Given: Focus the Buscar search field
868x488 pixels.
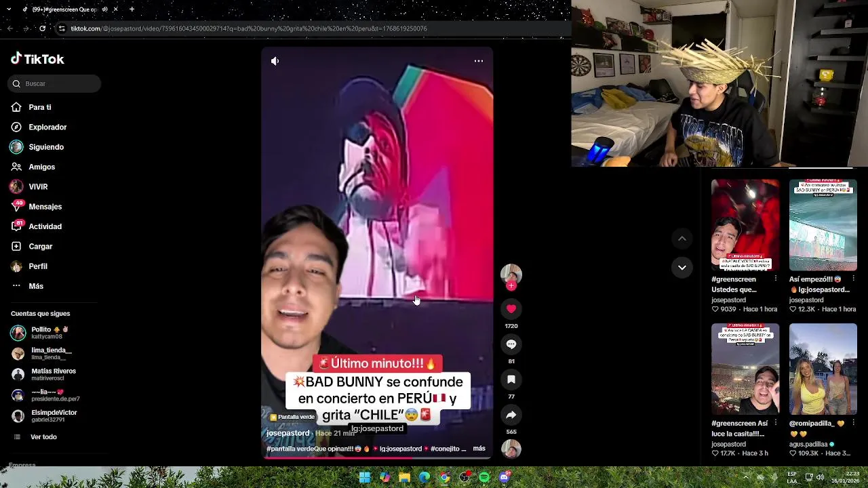Looking at the screenshot, I should click(54, 83).
